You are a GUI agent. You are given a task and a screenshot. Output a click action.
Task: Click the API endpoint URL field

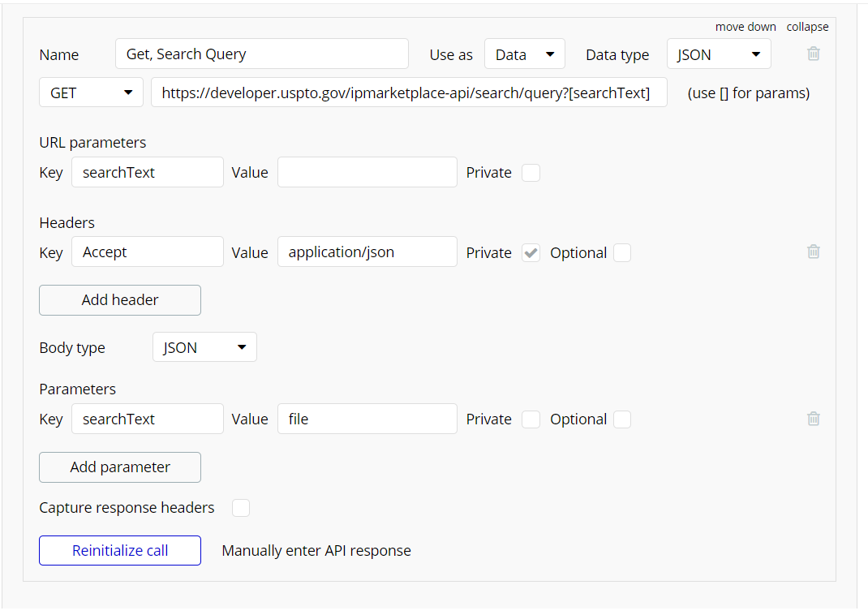click(x=409, y=92)
